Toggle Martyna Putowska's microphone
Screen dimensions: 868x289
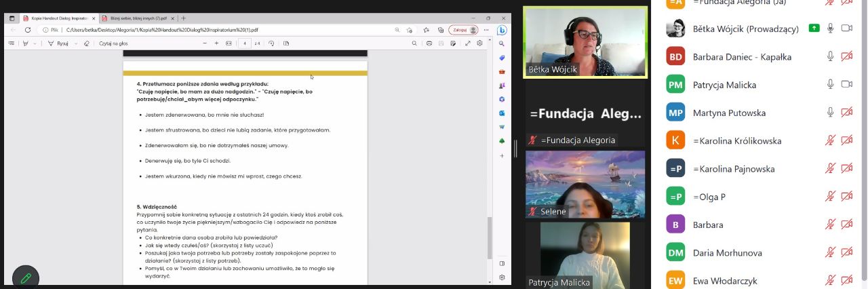tap(830, 113)
